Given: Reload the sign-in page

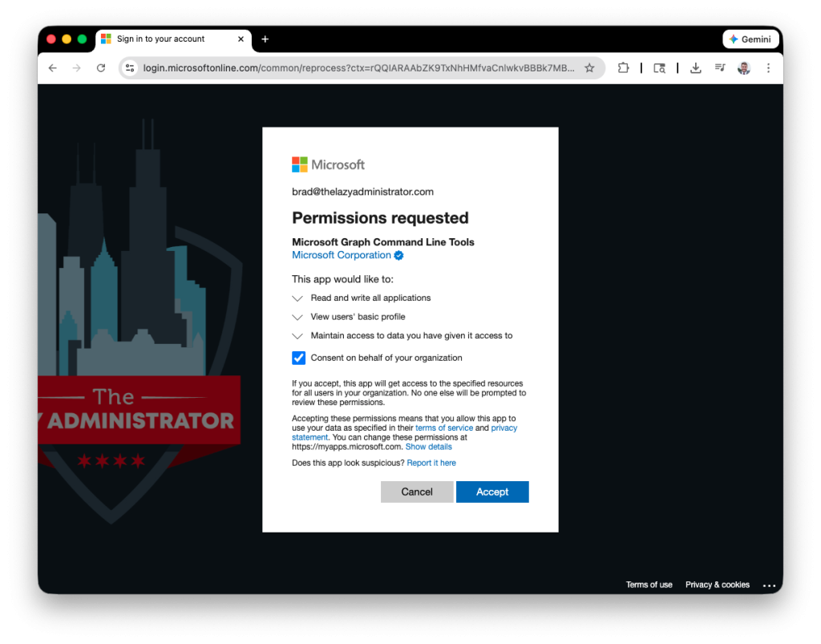Looking at the screenshot, I should pos(101,68).
